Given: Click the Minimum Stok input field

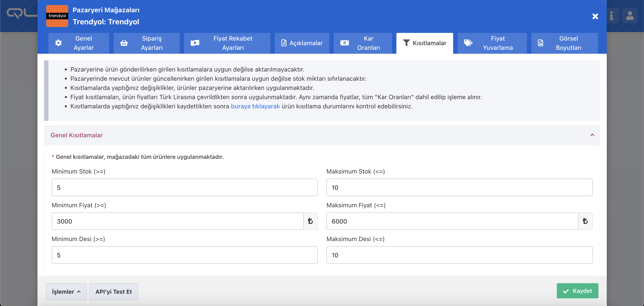Looking at the screenshot, I should tap(184, 187).
